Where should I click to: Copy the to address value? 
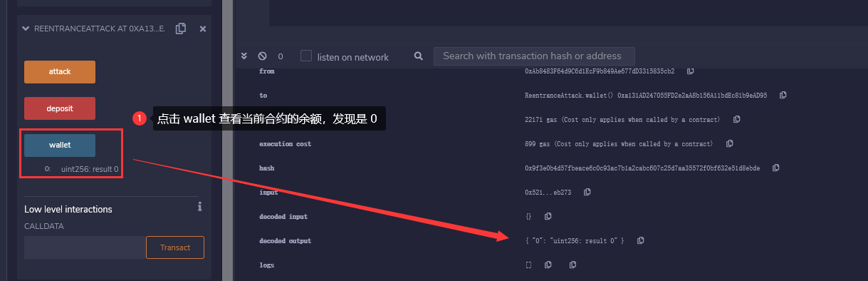tap(783, 95)
